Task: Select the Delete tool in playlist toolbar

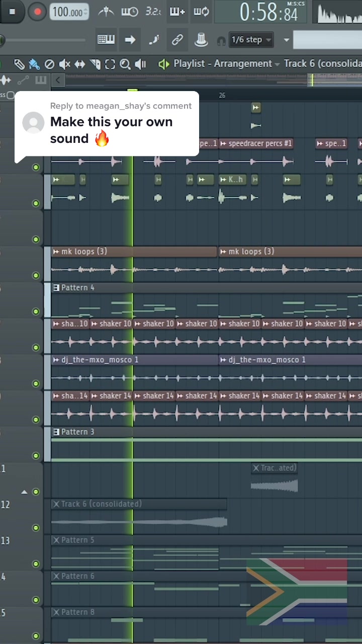Action: click(x=49, y=64)
